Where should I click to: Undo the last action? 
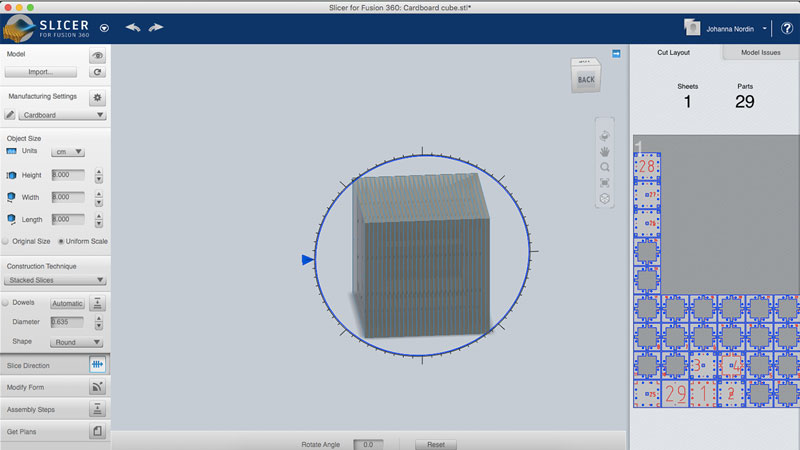[x=133, y=28]
